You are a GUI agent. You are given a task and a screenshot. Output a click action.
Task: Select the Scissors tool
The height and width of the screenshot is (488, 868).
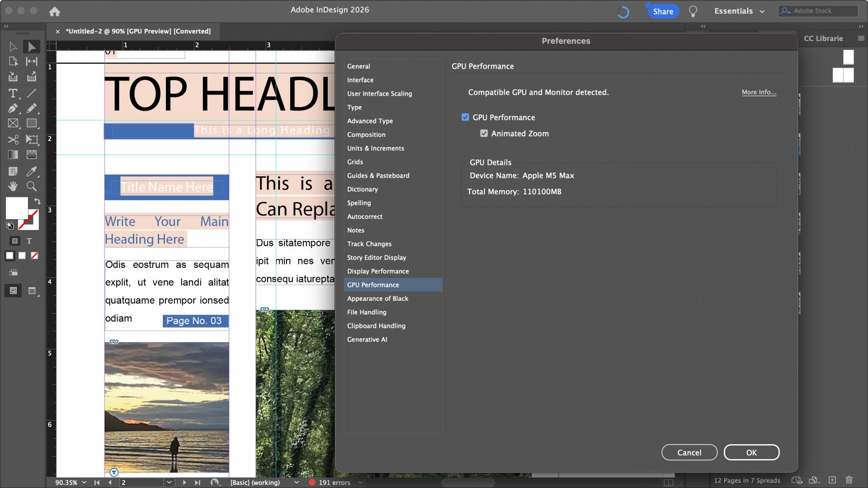pyautogui.click(x=13, y=139)
